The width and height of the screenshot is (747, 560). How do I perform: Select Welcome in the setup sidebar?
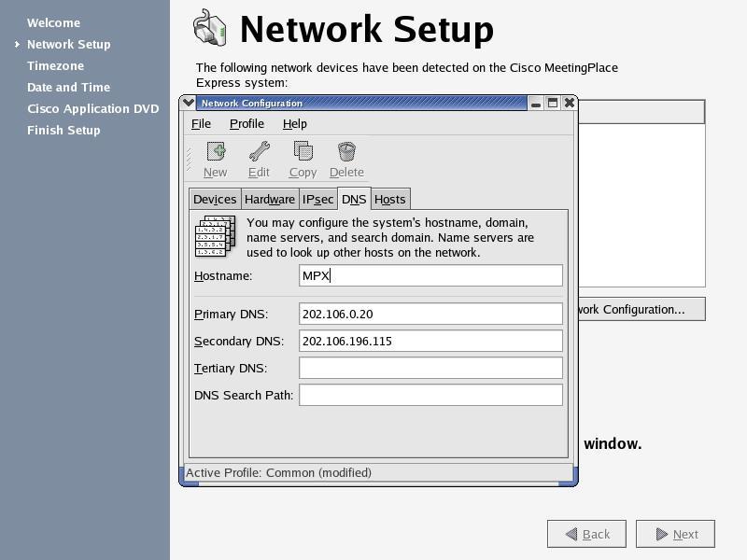[x=54, y=22]
